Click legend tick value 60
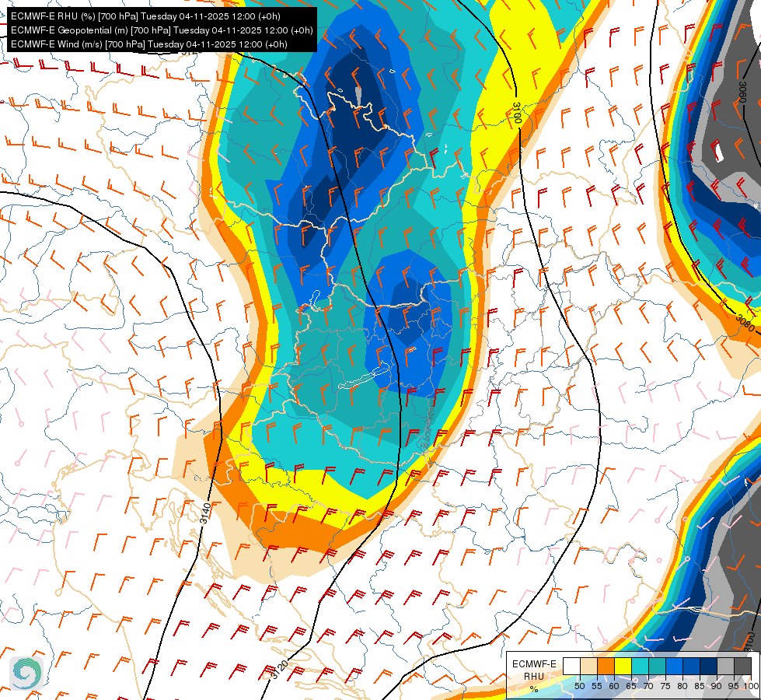761x700 pixels. click(x=614, y=686)
